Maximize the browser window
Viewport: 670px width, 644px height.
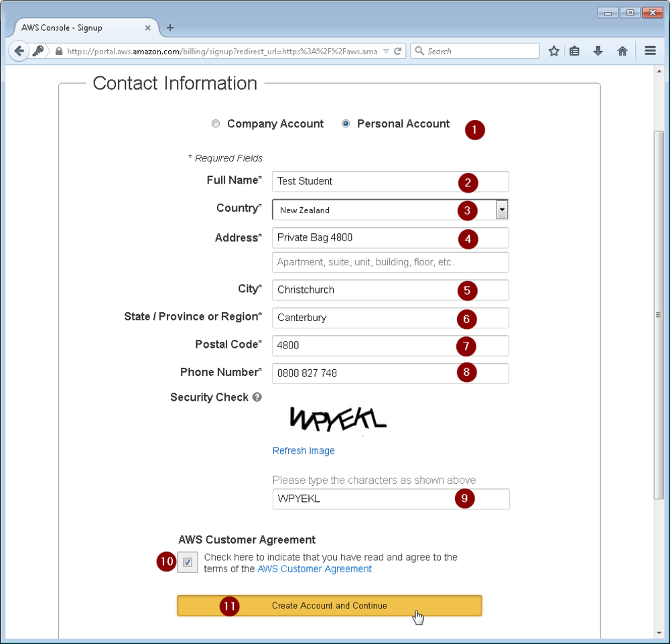click(630, 13)
